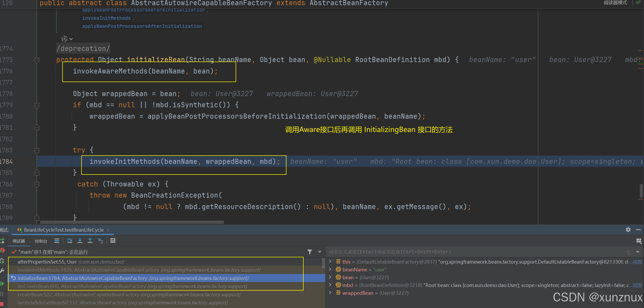Click the Step Over debugger icon

[70, 241]
